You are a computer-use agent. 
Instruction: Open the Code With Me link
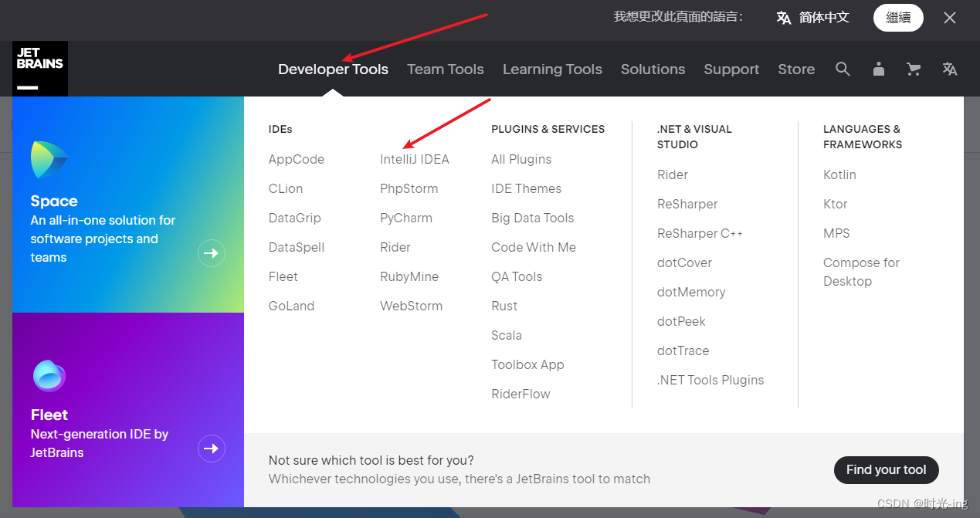click(534, 247)
